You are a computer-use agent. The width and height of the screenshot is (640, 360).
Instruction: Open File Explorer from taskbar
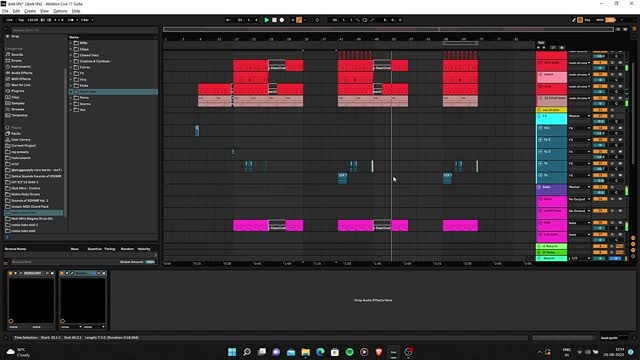(x=306, y=352)
